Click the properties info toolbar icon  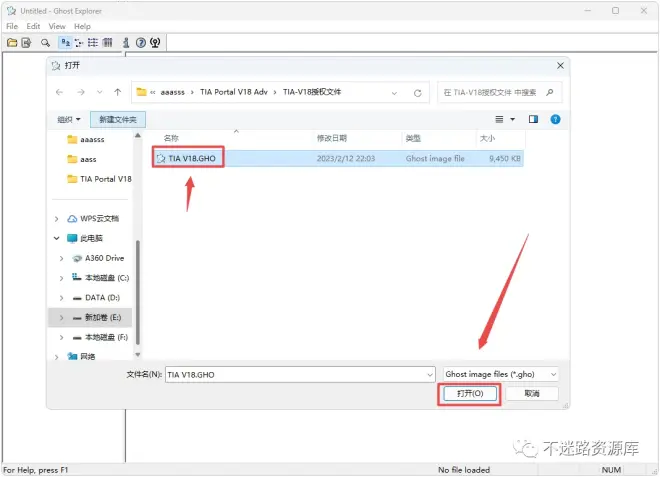[126, 43]
